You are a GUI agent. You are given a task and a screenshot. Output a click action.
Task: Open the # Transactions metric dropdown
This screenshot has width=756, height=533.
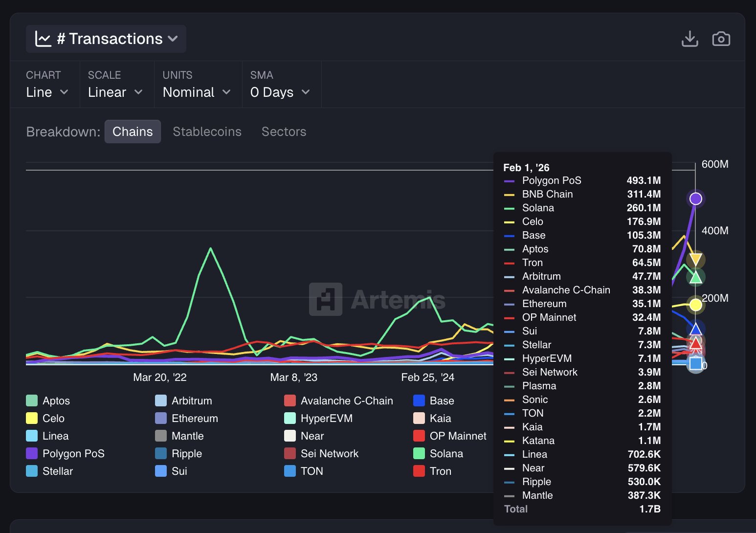[106, 39]
